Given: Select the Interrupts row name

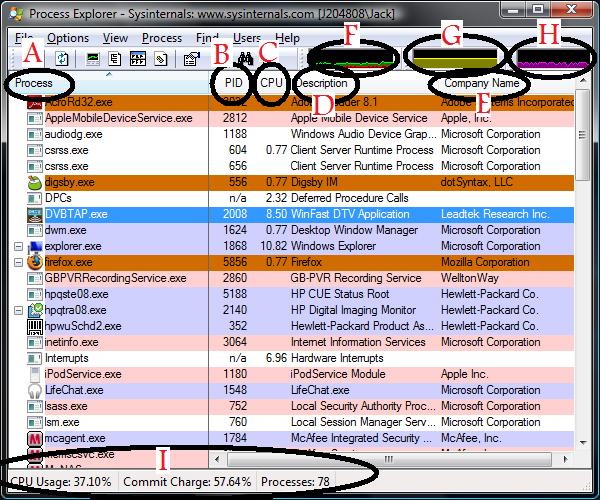Looking at the screenshot, I should click(x=67, y=358).
